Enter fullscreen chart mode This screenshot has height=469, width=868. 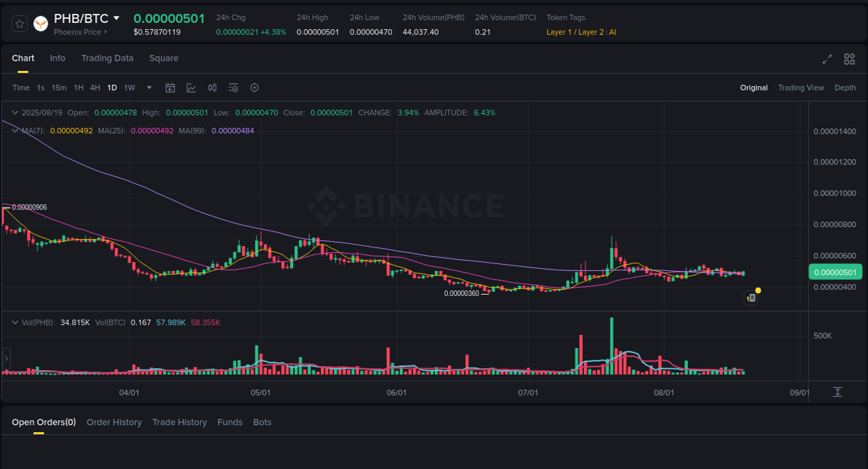click(x=827, y=60)
